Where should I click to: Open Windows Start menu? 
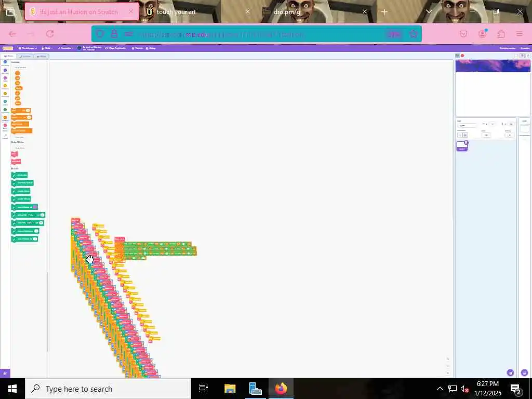tap(12, 389)
